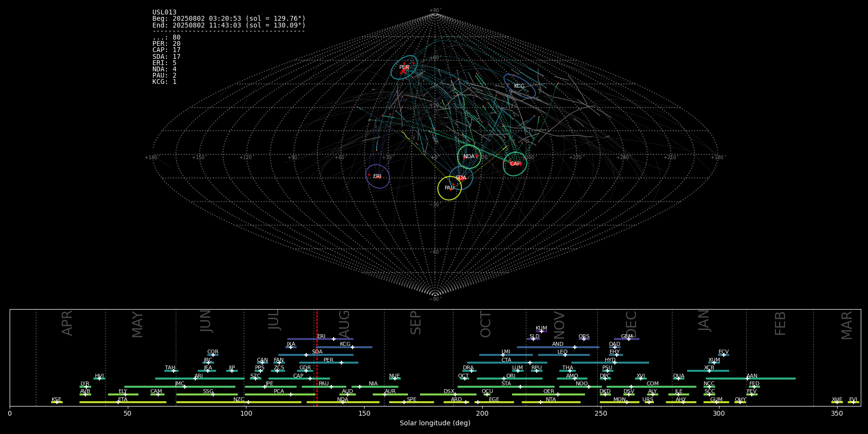This screenshot has width=868, height=434.
Task: Click the 350 tick on the longitude axis
Action: 837,413
